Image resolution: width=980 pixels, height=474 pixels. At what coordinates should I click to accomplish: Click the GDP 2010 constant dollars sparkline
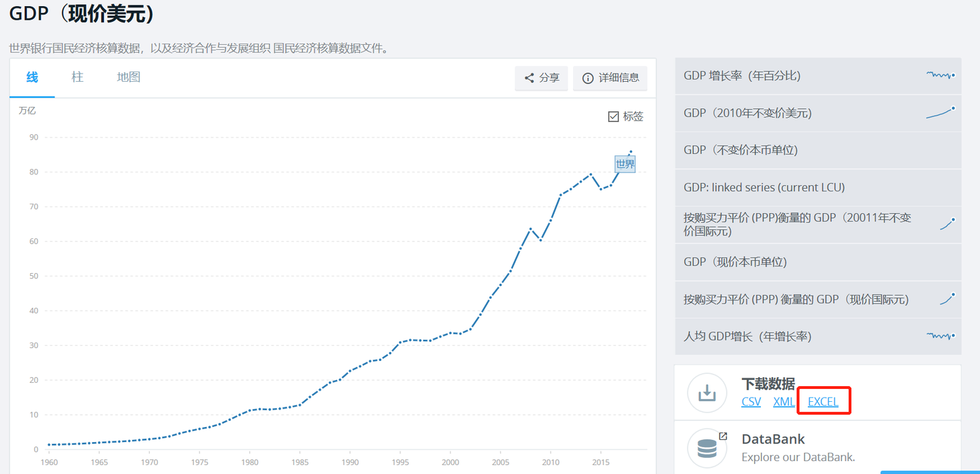pyautogui.click(x=941, y=113)
